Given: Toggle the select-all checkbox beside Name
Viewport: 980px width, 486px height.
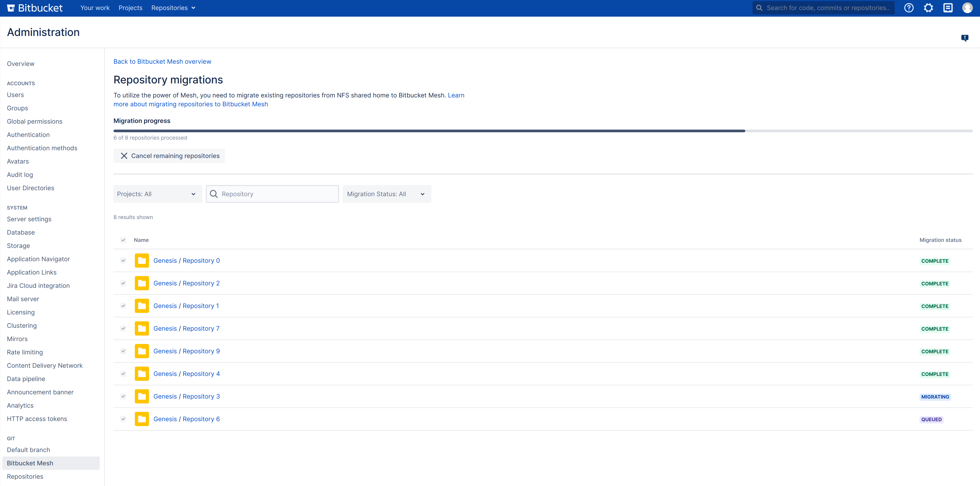Looking at the screenshot, I should [x=123, y=240].
